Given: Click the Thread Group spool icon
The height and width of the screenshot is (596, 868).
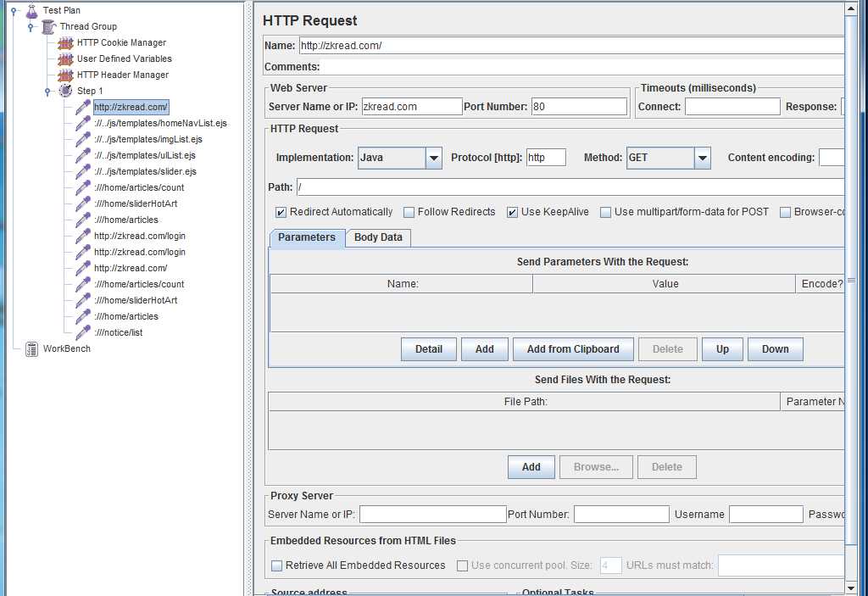Looking at the screenshot, I should click(x=48, y=27).
